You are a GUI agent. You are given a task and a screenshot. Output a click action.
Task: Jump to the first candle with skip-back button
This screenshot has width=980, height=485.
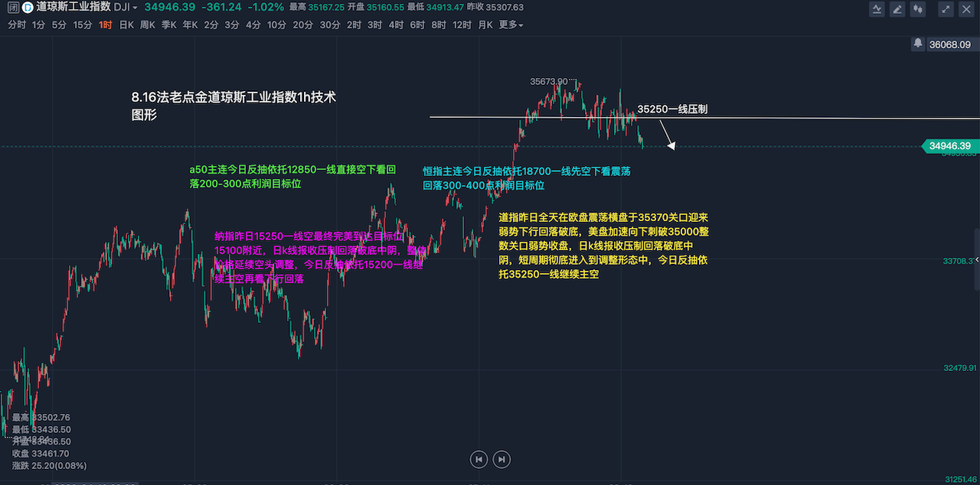(479, 459)
